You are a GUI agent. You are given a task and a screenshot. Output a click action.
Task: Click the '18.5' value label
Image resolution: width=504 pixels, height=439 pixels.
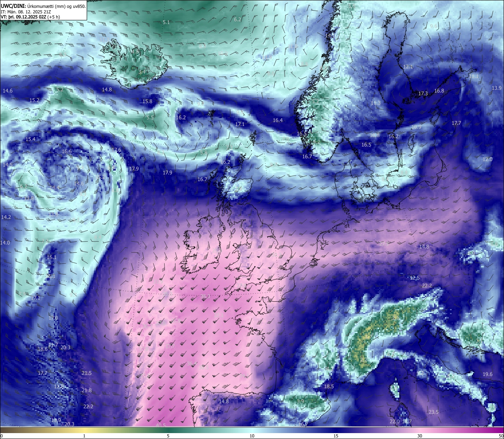point(329,387)
